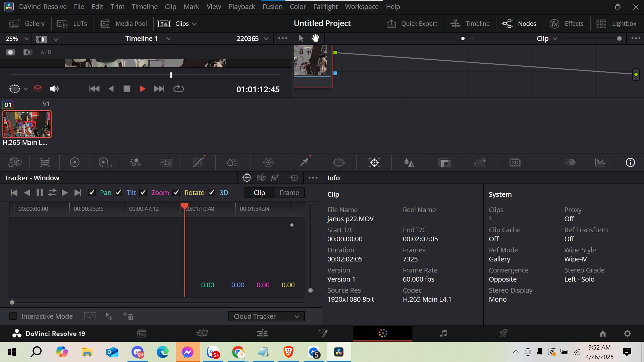Viewport: 644px width, 362px height.
Task: Open the LUTs panel
Action: [x=72, y=24]
